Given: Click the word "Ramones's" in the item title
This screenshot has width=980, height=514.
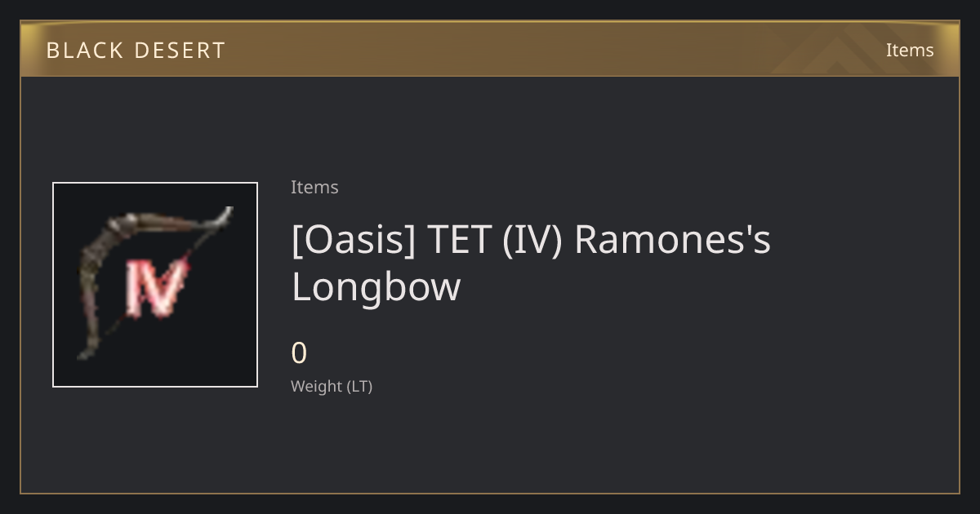Looking at the screenshot, I should coord(672,240).
